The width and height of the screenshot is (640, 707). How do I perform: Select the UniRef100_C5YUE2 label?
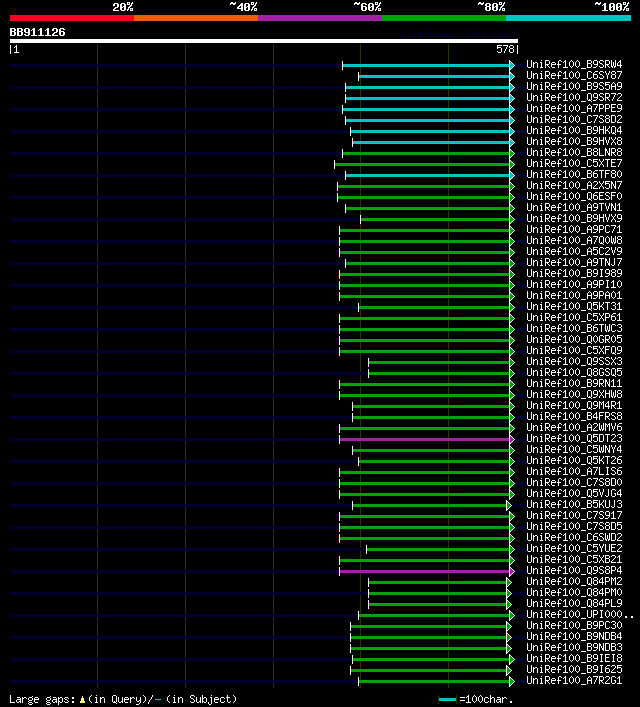[574, 548]
